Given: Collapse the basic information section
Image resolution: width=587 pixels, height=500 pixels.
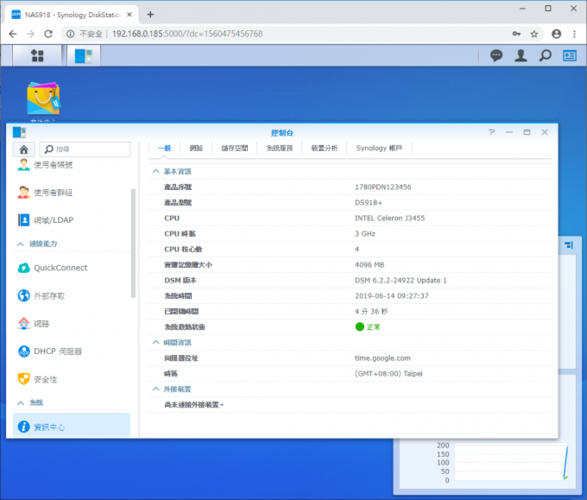Looking at the screenshot, I should [156, 171].
